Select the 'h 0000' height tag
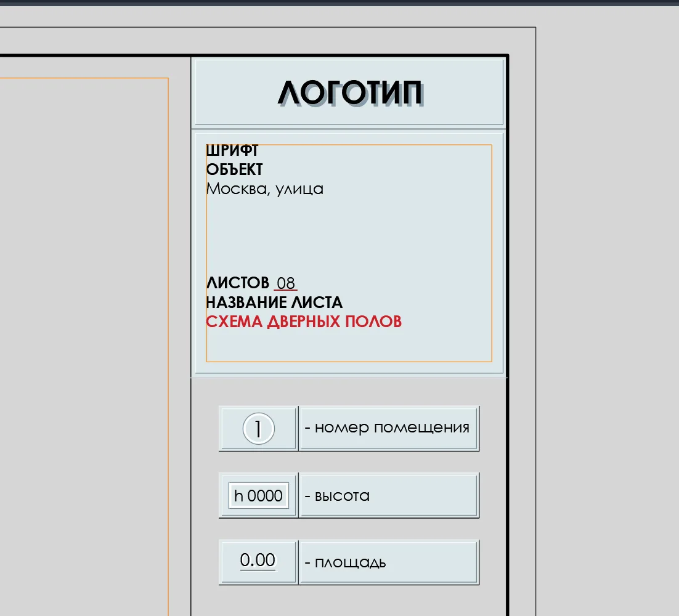The height and width of the screenshot is (616, 679). point(259,496)
